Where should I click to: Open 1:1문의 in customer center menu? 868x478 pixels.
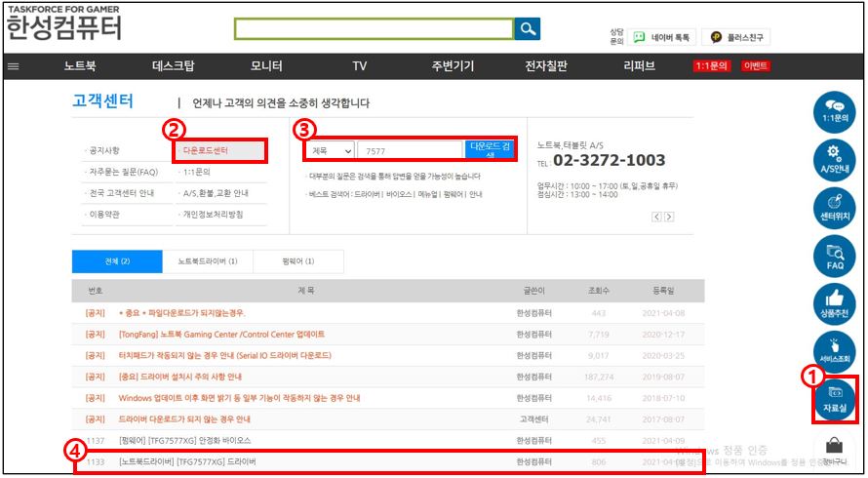pos(196,173)
